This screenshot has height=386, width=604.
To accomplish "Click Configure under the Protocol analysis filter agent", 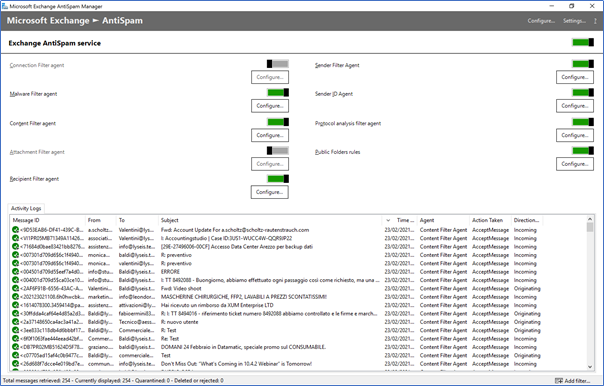I will click(x=575, y=135).
